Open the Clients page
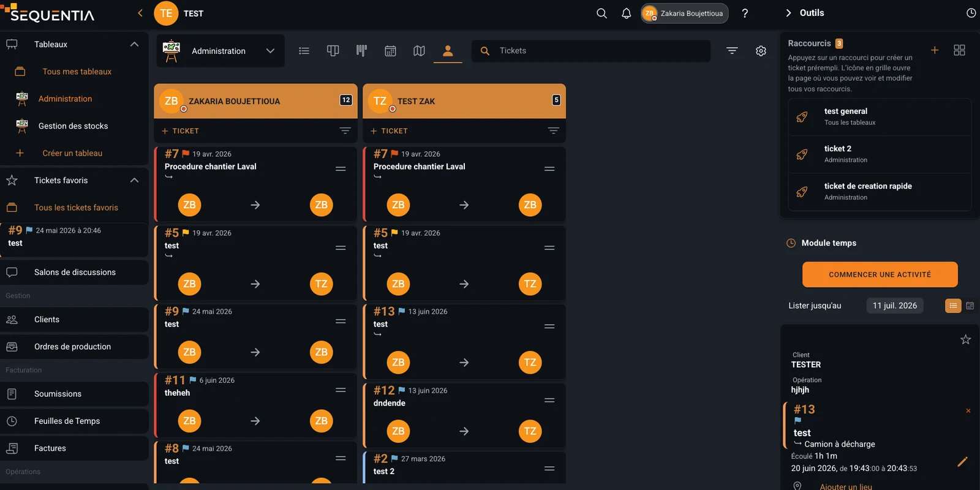Image resolution: width=980 pixels, height=490 pixels. click(74, 319)
